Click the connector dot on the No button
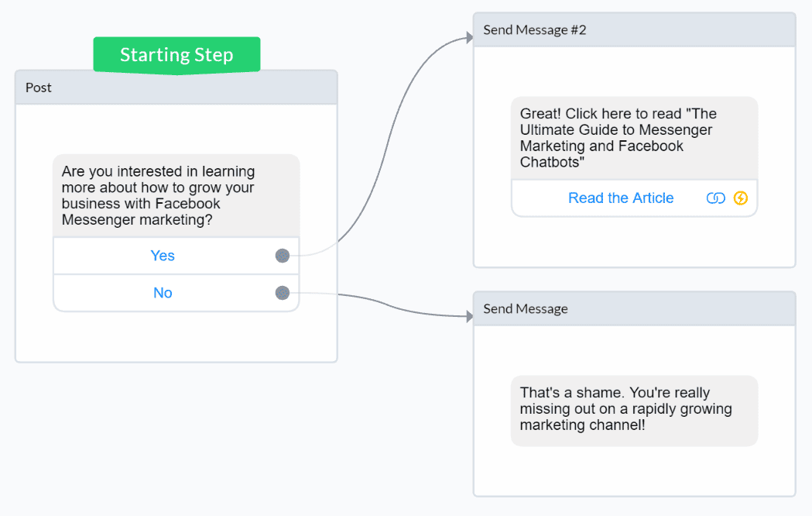 [x=283, y=293]
